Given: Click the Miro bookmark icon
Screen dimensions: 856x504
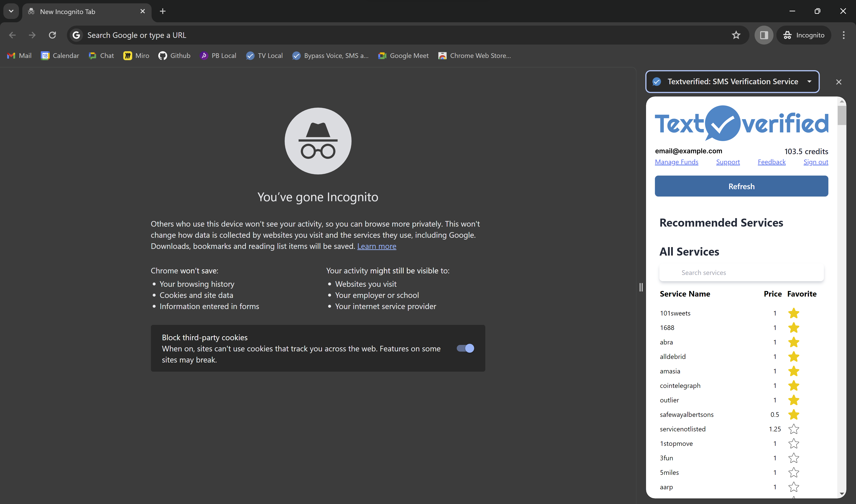Looking at the screenshot, I should click(x=128, y=55).
